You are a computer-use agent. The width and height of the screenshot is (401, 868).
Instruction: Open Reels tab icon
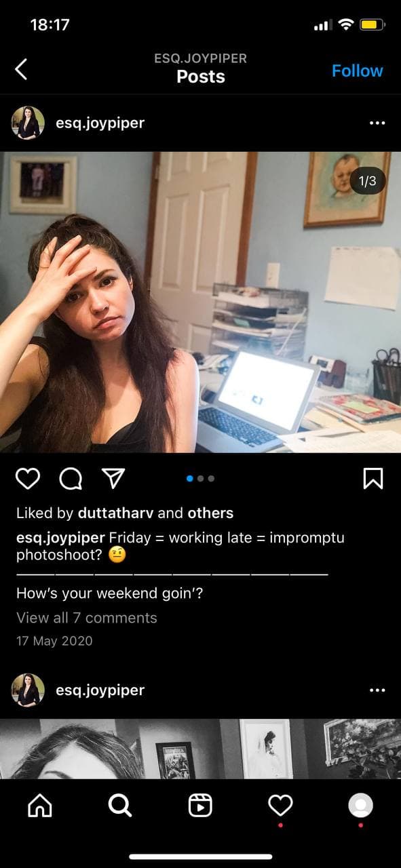tap(200, 805)
